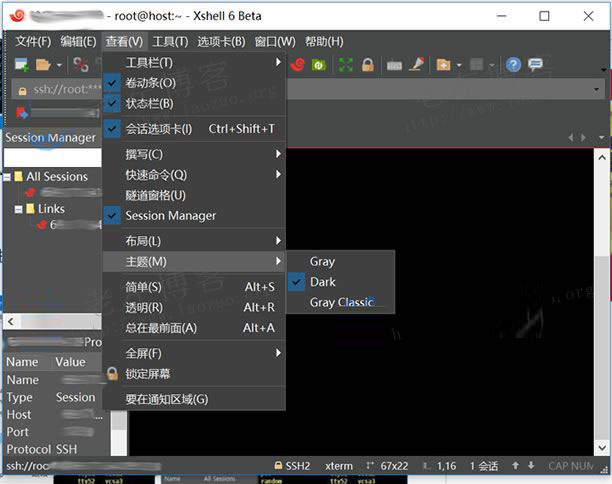Image resolution: width=612 pixels, height=484 pixels.
Task: Expand the 布局(L) layout submenu
Action: [x=194, y=241]
